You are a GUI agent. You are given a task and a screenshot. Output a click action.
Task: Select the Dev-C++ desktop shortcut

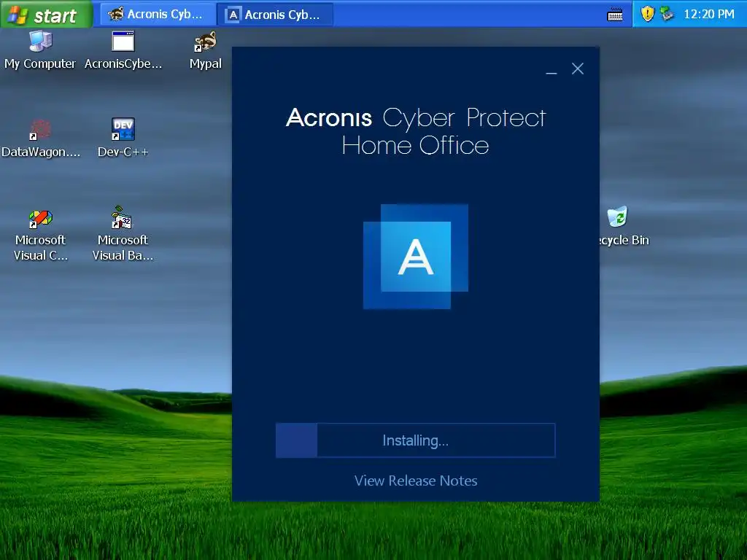click(123, 138)
